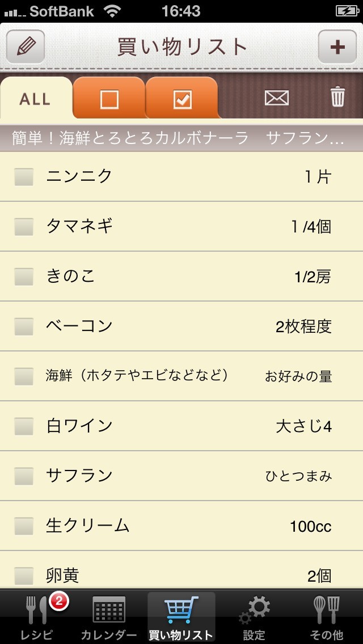Check the ニンニク checkbox

[24, 177]
